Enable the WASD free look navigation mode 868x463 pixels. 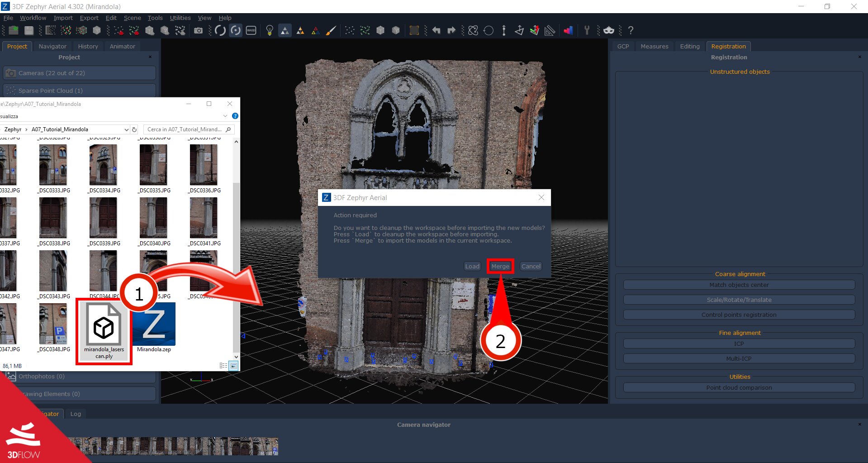click(251, 30)
